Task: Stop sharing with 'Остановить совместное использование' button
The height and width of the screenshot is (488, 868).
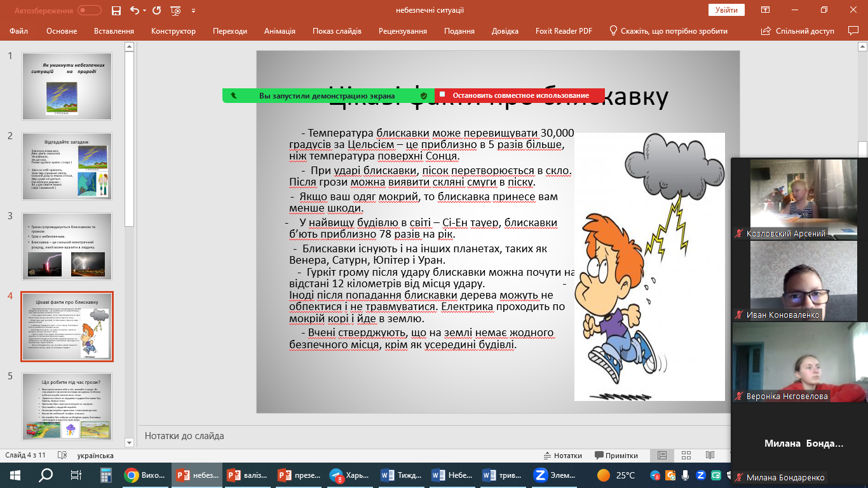Action: tap(520, 95)
